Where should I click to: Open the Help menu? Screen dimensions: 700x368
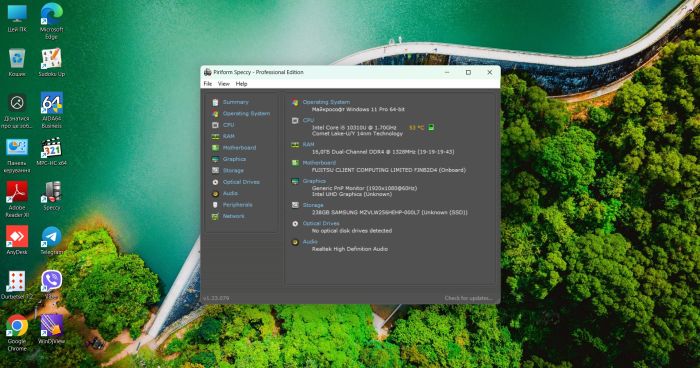pos(242,84)
